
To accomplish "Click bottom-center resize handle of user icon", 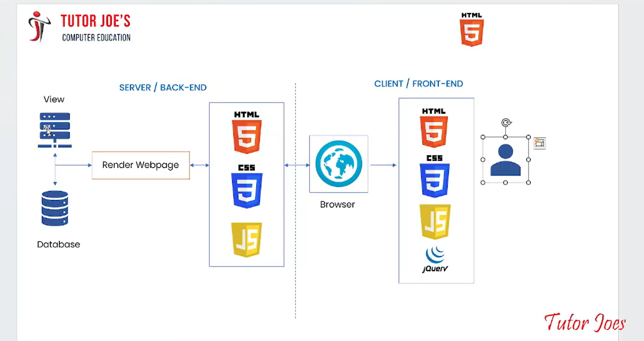I will point(506,182).
